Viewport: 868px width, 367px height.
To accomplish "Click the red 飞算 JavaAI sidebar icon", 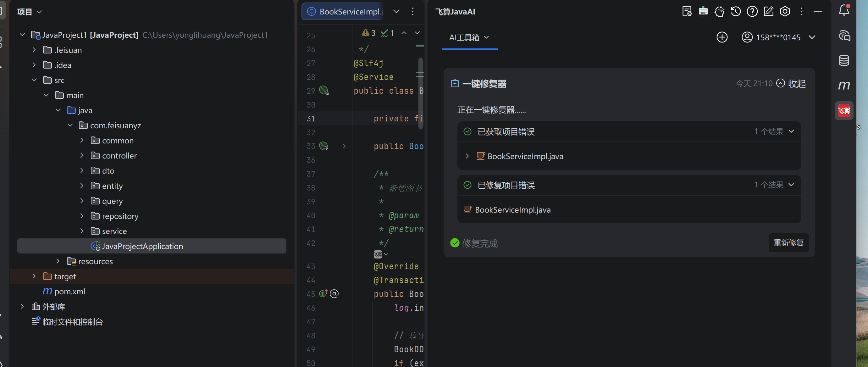I will pos(844,110).
